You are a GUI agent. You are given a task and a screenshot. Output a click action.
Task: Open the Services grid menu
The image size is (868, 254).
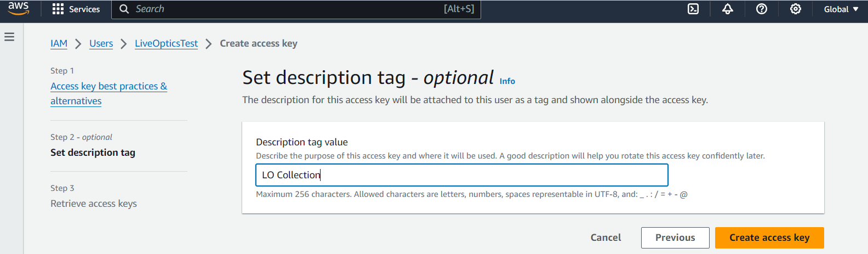76,9
